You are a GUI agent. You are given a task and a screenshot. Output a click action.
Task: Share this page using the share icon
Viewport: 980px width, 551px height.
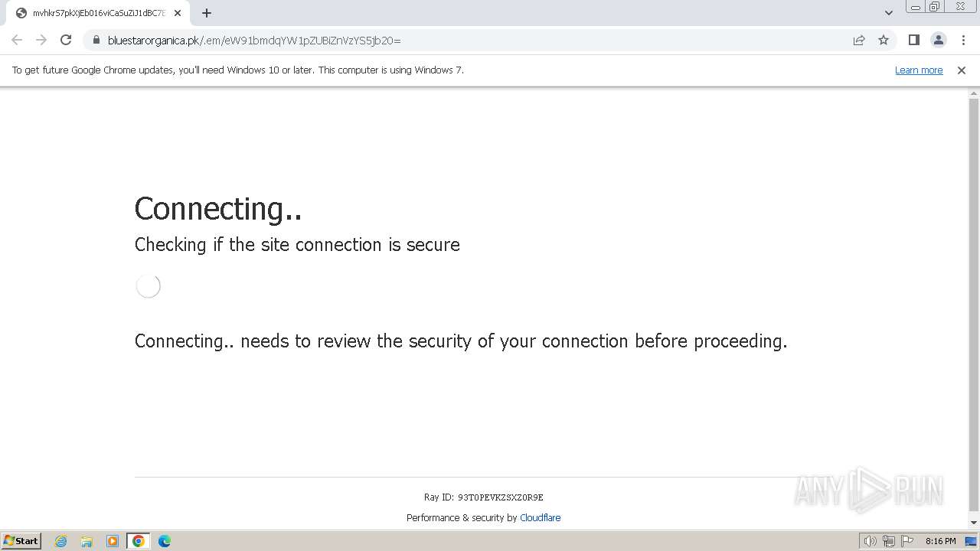859,40
